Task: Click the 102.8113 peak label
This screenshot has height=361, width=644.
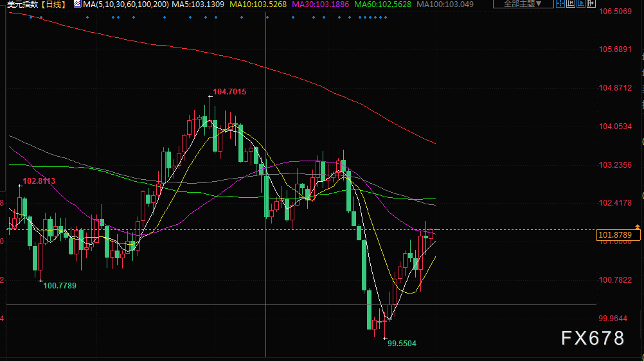Action: pyautogui.click(x=39, y=181)
